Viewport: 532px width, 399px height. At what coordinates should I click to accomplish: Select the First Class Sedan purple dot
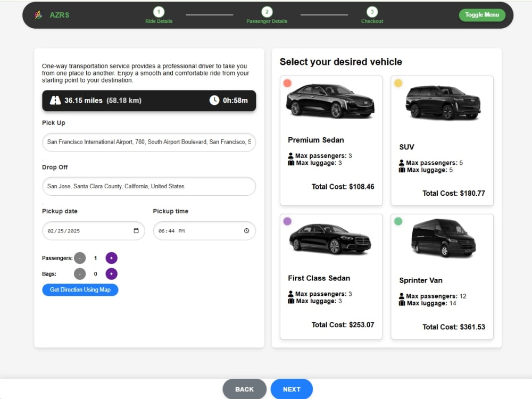point(287,221)
